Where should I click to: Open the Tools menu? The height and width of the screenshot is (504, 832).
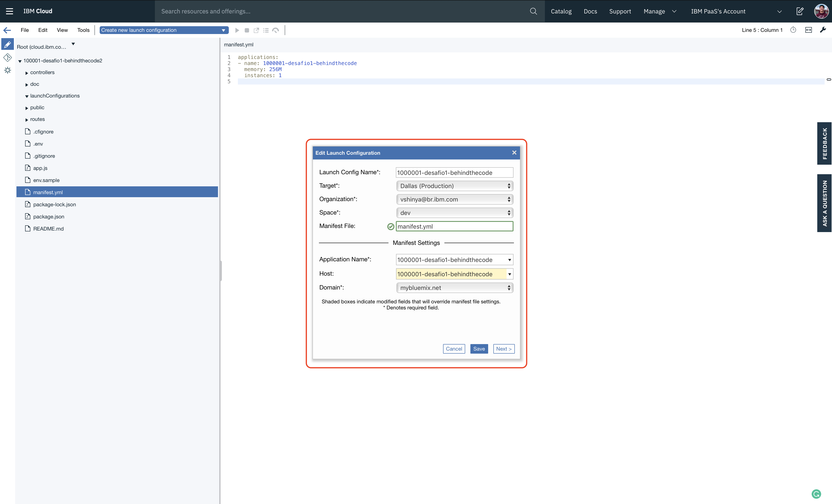pos(83,30)
